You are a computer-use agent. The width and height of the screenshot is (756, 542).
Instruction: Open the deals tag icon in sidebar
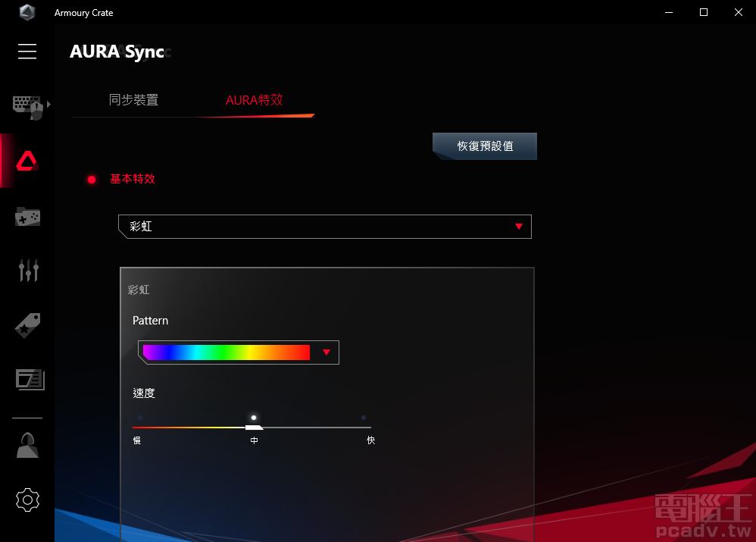[x=27, y=324]
